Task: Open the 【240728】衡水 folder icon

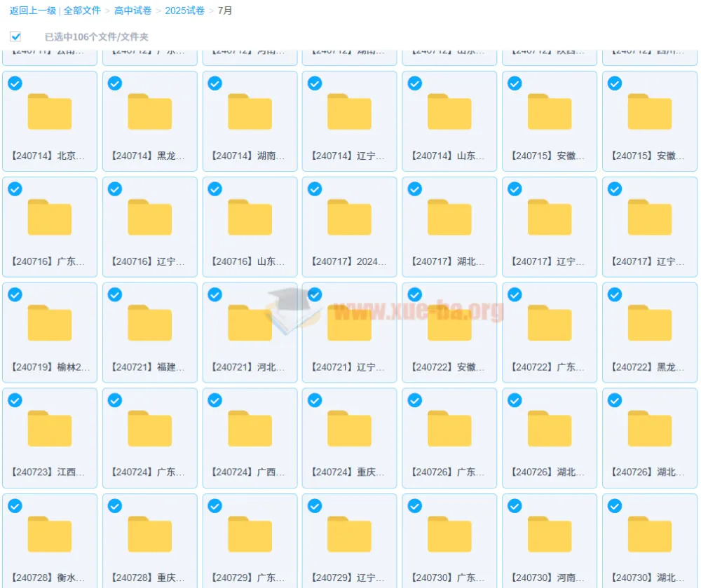Action: [50, 535]
